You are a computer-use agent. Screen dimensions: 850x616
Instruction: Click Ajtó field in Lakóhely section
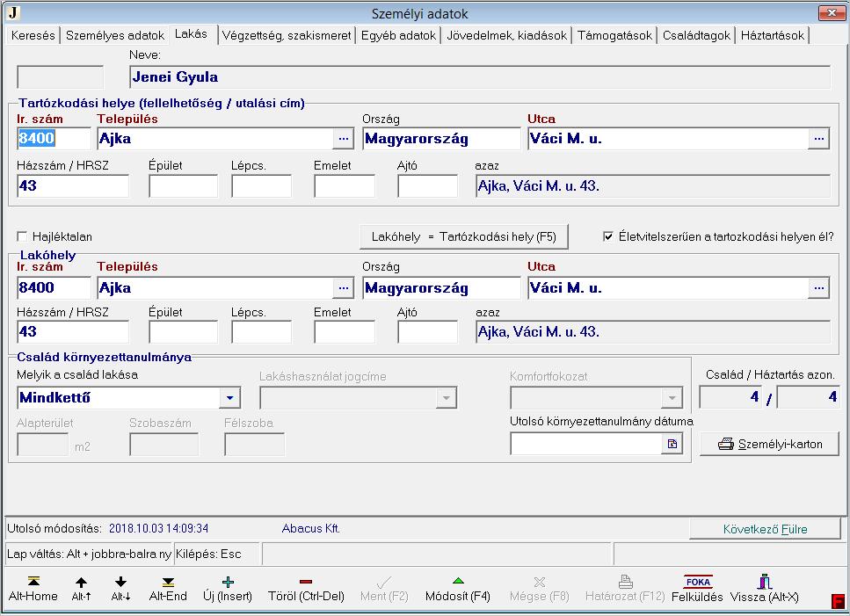point(428,331)
